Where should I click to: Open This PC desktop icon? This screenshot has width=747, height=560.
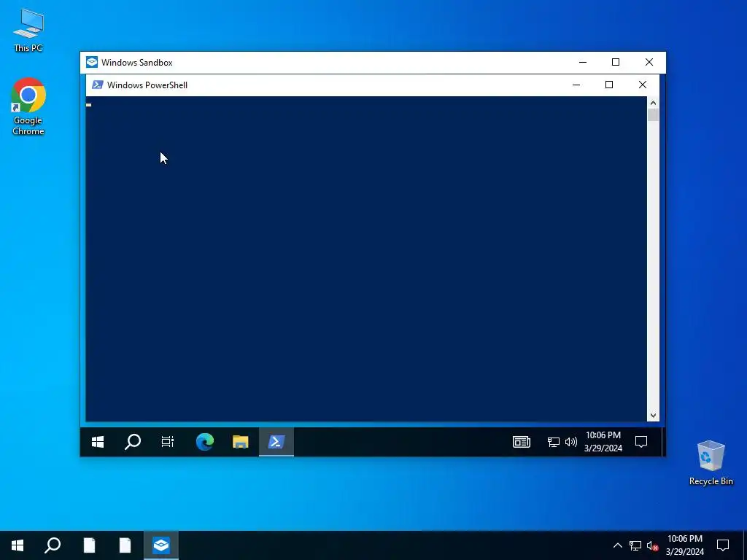click(x=28, y=30)
